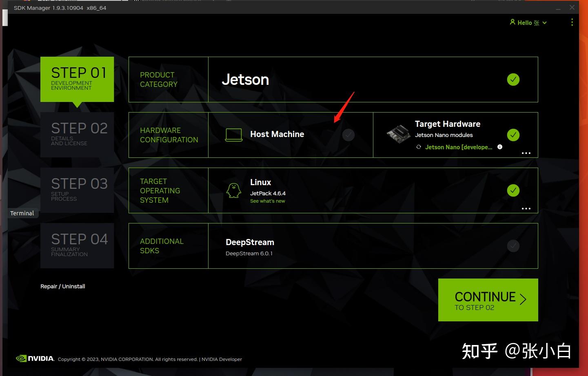The image size is (588, 376).
Task: Click See what's new under JetPack 4.6.4
Action: pyautogui.click(x=267, y=201)
